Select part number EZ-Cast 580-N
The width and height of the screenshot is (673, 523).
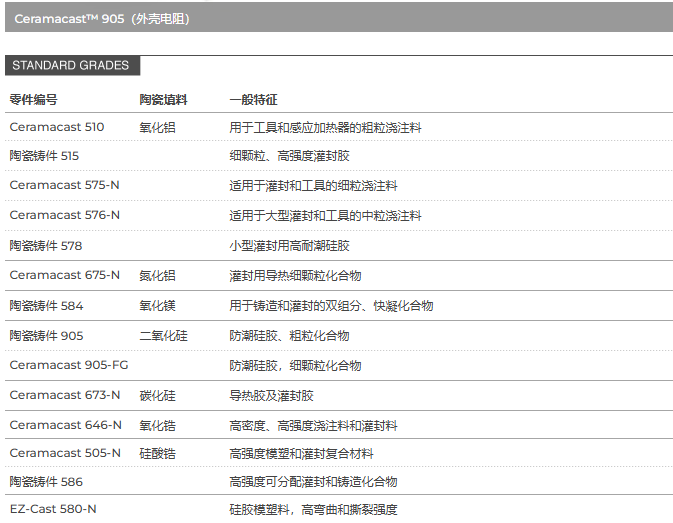point(53,509)
